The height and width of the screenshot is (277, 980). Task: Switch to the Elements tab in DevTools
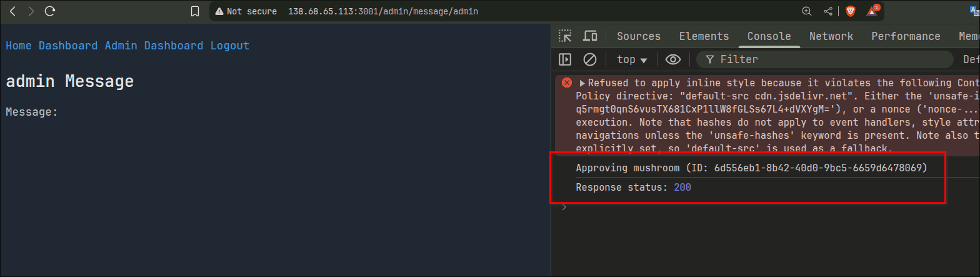coord(704,36)
